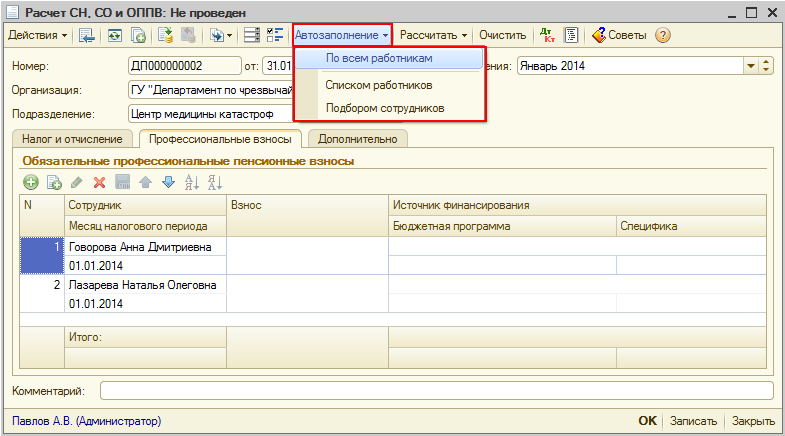Click the period spinner arrows
The image size is (785, 436).
click(x=767, y=66)
